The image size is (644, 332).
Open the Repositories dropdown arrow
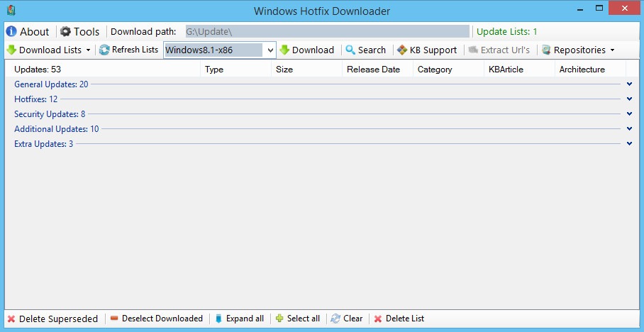pos(612,50)
